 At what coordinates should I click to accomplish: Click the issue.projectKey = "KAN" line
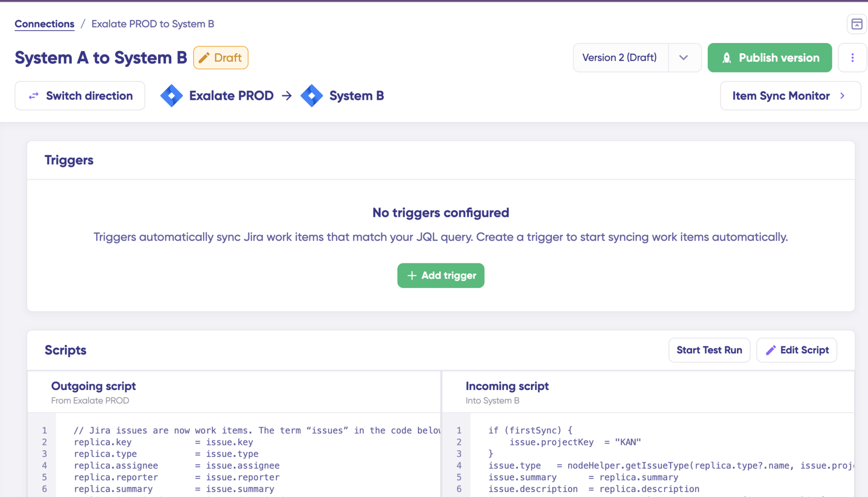pyautogui.click(x=575, y=442)
